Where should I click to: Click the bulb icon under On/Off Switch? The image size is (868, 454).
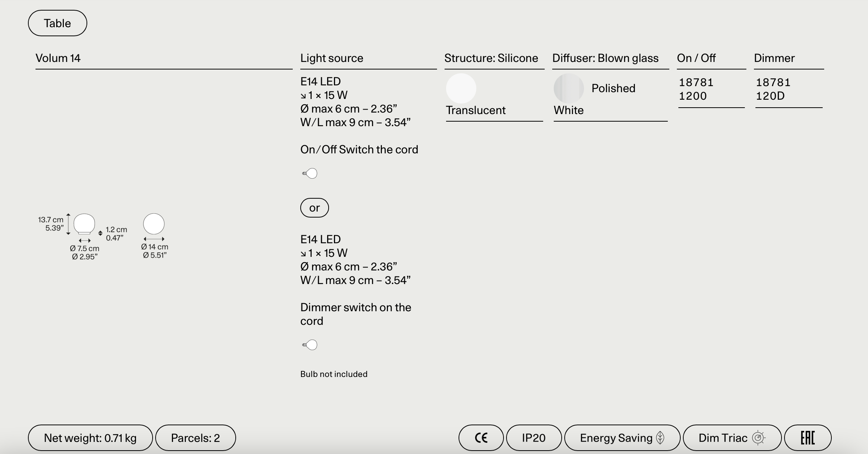pos(310,173)
